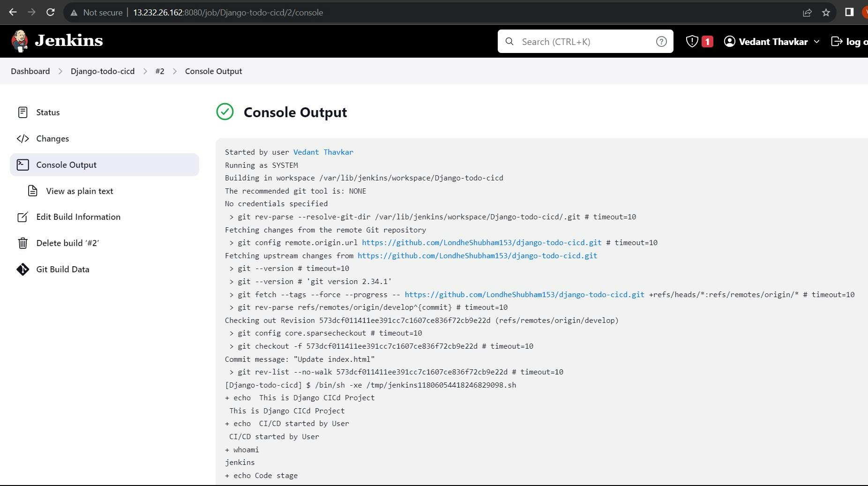Viewport: 868px width, 486px height.
Task: Click the user profile avatar icon
Action: 729,41
